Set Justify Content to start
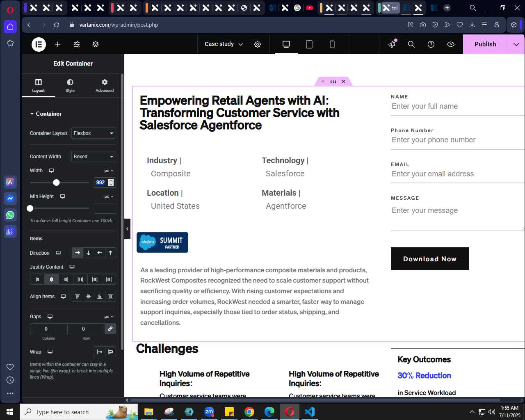 [x=37, y=279]
